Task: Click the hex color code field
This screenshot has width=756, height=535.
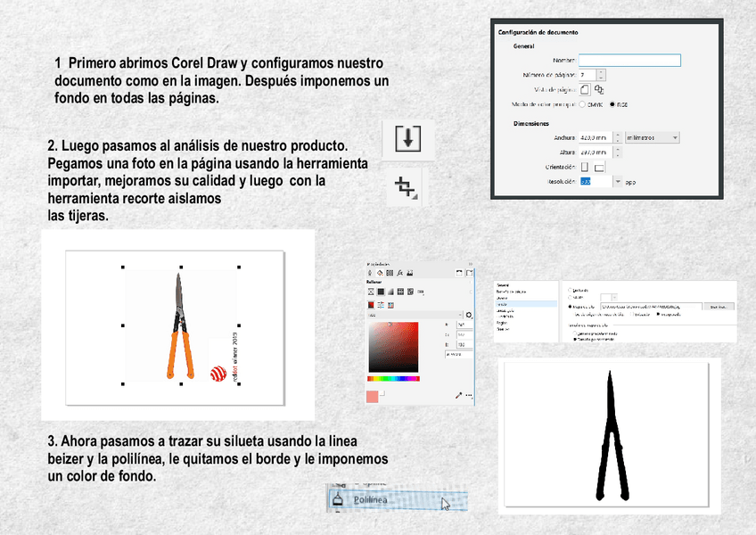Action: click(x=458, y=354)
